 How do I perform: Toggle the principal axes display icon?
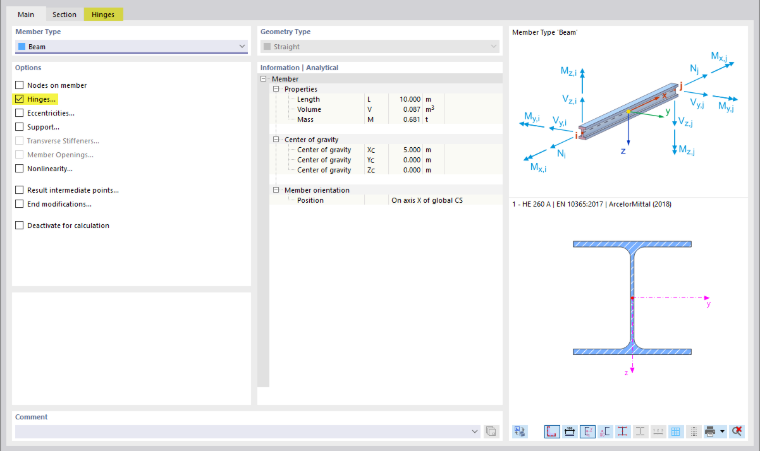coord(587,431)
